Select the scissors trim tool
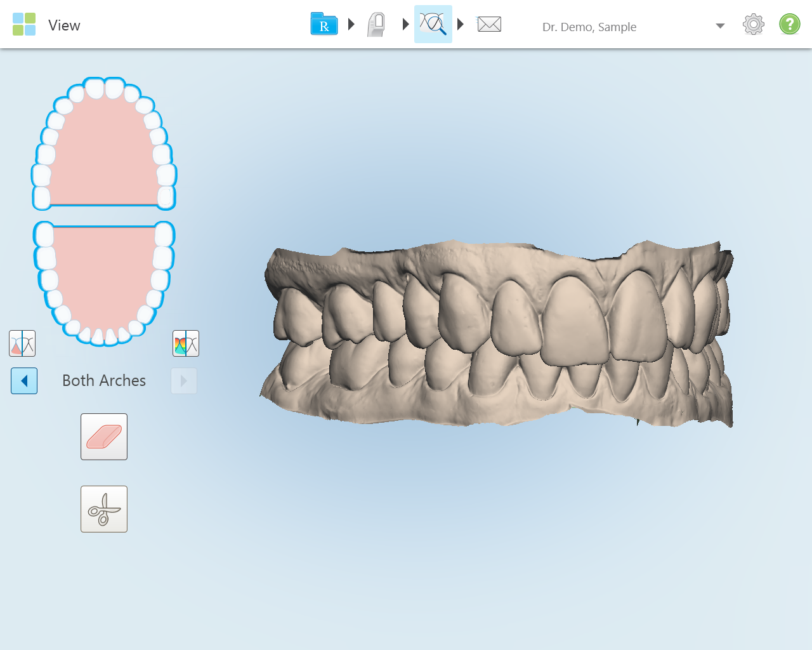Screen dimensions: 812x650 pyautogui.click(x=104, y=509)
